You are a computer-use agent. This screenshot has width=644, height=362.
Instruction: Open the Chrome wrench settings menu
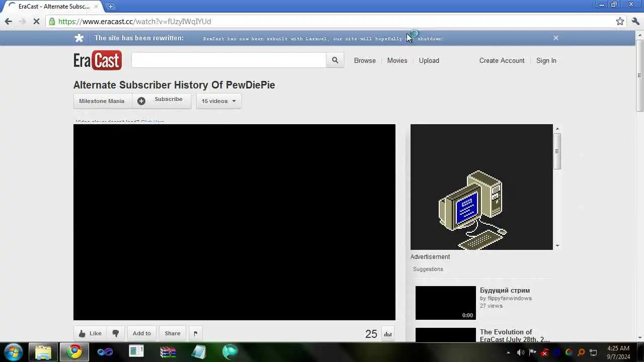click(x=635, y=21)
